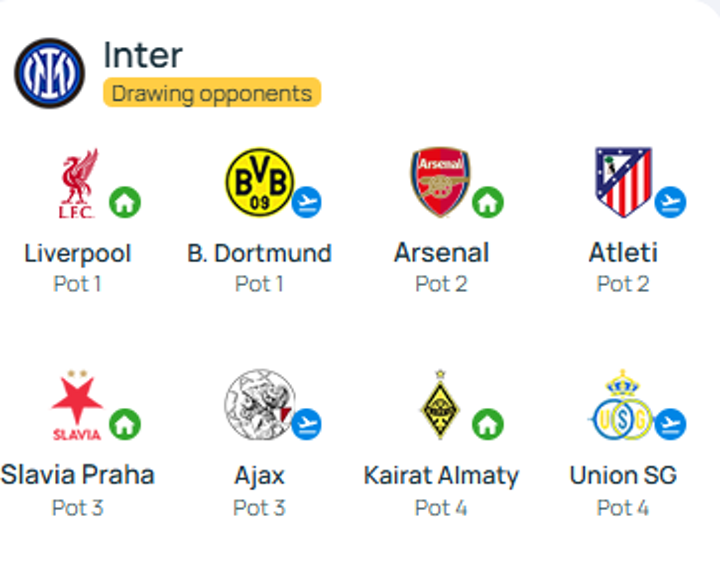Select the Ajax club logo
This screenshot has height=573, width=720.
(258, 405)
